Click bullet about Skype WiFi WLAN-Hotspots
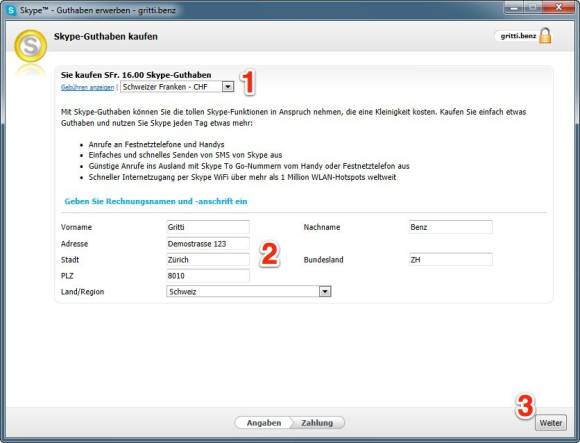Image resolution: width=580 pixels, height=443 pixels. coord(242,177)
